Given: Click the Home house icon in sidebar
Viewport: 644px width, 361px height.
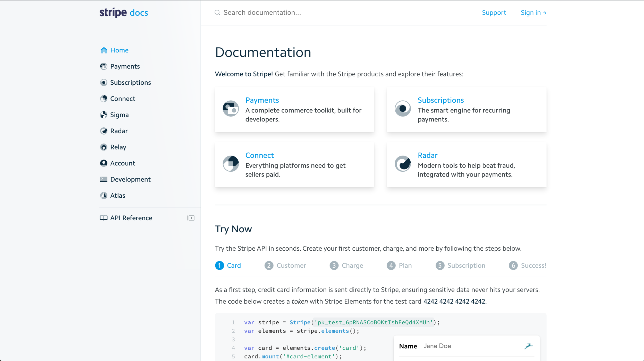Looking at the screenshot, I should click(x=104, y=50).
